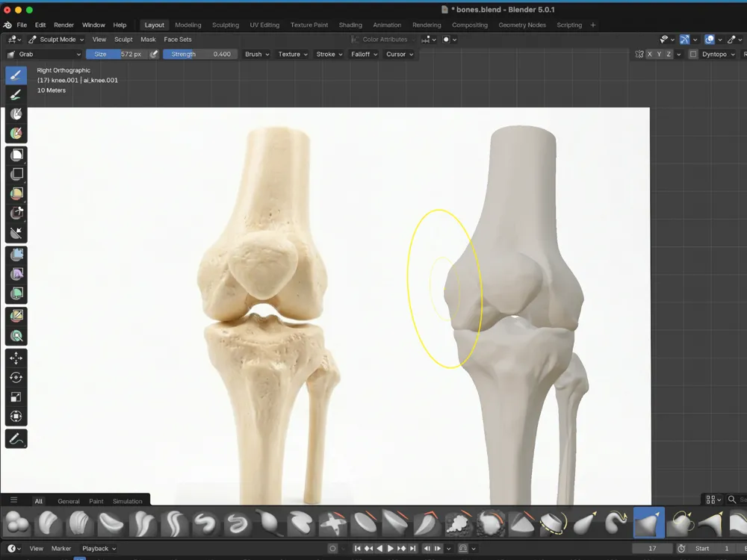Viewport: 747px width, 560px height.
Task: Click the Transform tool icon in toolbar
Action: pyautogui.click(x=16, y=417)
